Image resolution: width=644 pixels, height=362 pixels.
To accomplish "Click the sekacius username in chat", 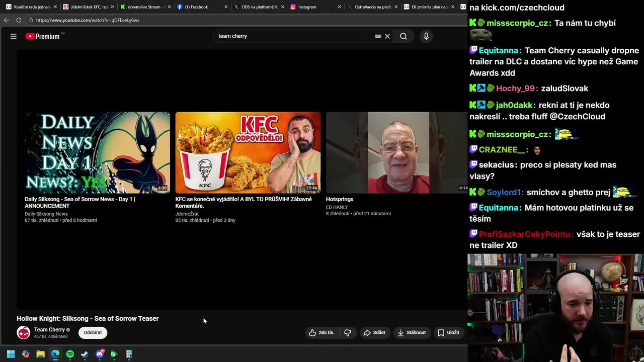I will pyautogui.click(x=497, y=164).
